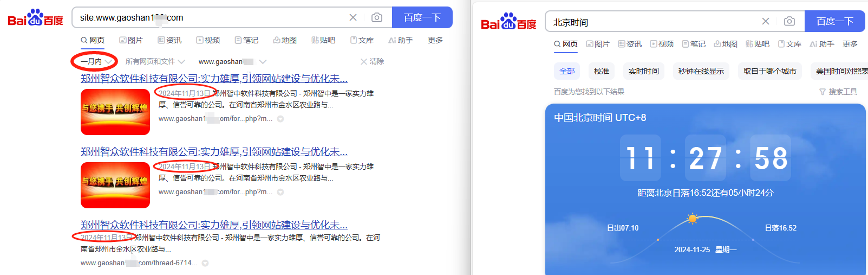This screenshot has width=868, height=275.
Task: Click third result URL ending thread-6714
Action: pyautogui.click(x=139, y=263)
